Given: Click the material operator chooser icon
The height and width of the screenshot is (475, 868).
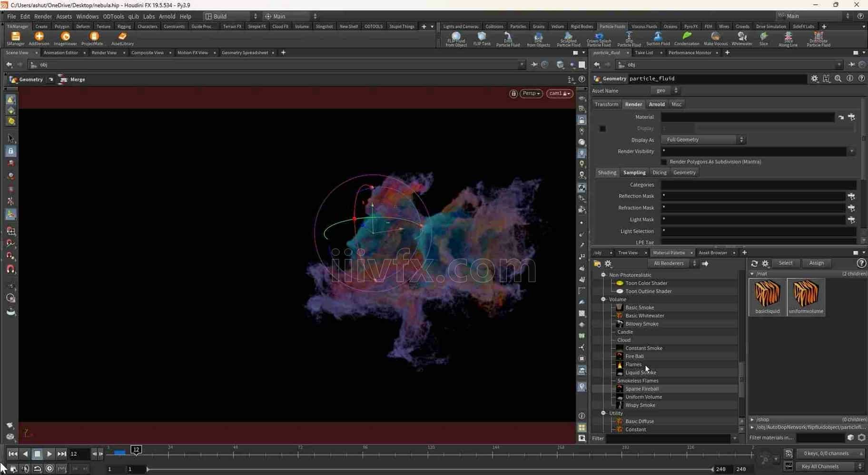Looking at the screenshot, I should (x=851, y=117).
